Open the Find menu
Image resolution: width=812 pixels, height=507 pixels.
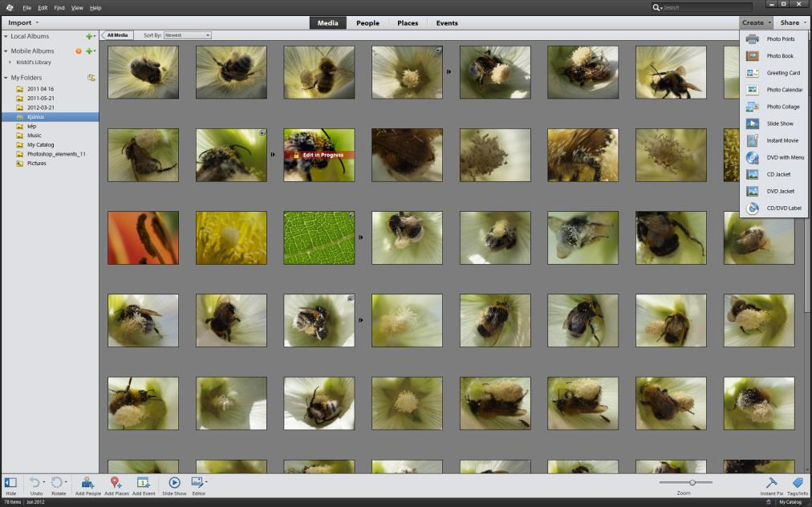[x=59, y=8]
